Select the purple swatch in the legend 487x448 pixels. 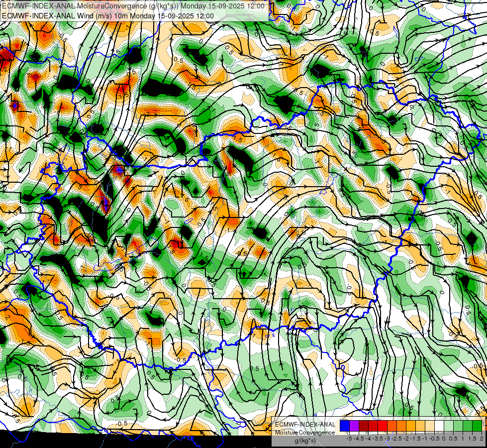click(354, 426)
